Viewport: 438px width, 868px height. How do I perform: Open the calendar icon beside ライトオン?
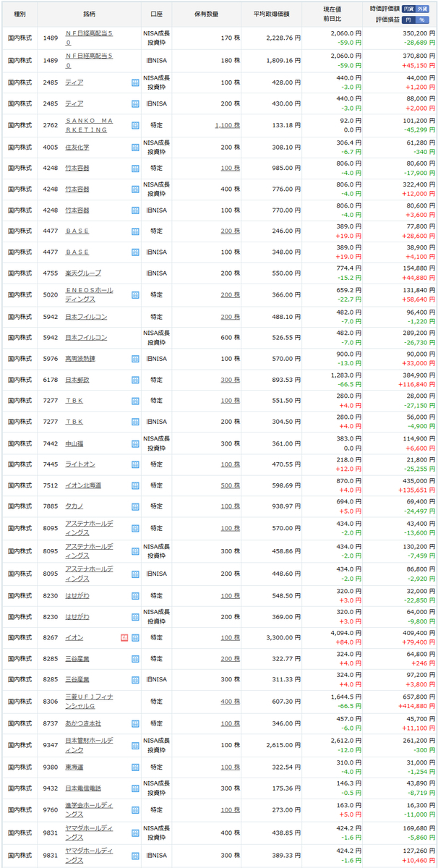click(135, 464)
